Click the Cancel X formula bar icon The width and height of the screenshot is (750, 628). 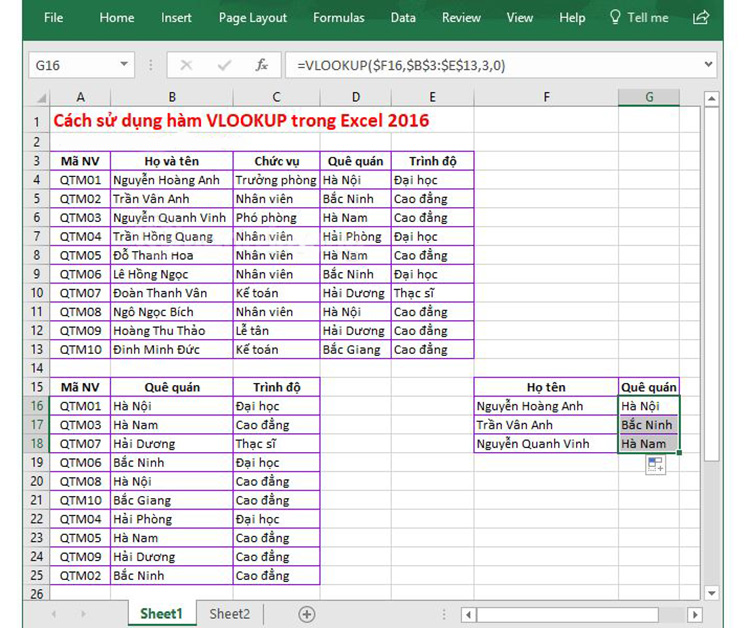click(x=186, y=65)
